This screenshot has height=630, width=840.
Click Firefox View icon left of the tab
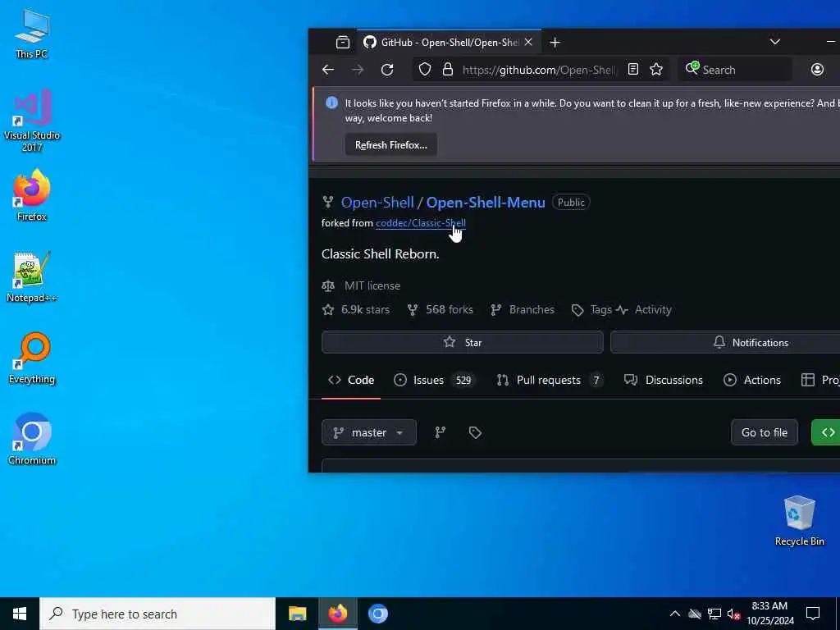pyautogui.click(x=343, y=43)
